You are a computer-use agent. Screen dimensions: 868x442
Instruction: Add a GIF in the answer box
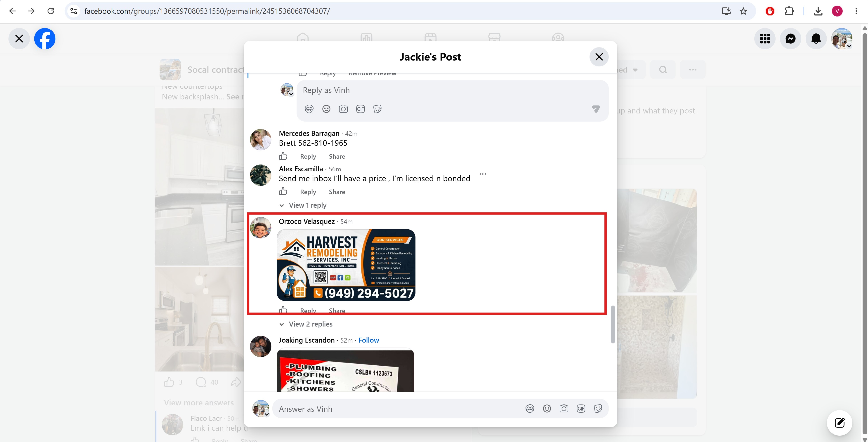tap(581, 409)
